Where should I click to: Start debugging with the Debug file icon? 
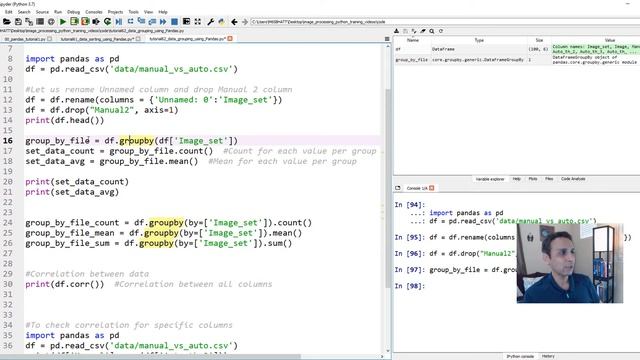[x=119, y=22]
